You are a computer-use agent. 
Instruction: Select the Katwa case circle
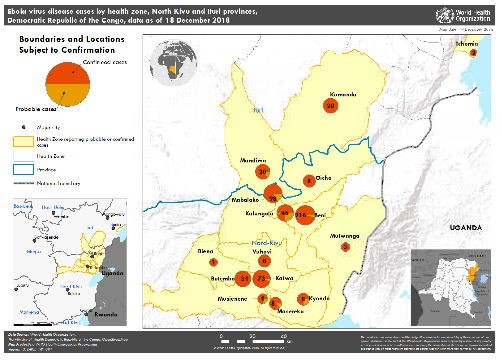(262, 278)
